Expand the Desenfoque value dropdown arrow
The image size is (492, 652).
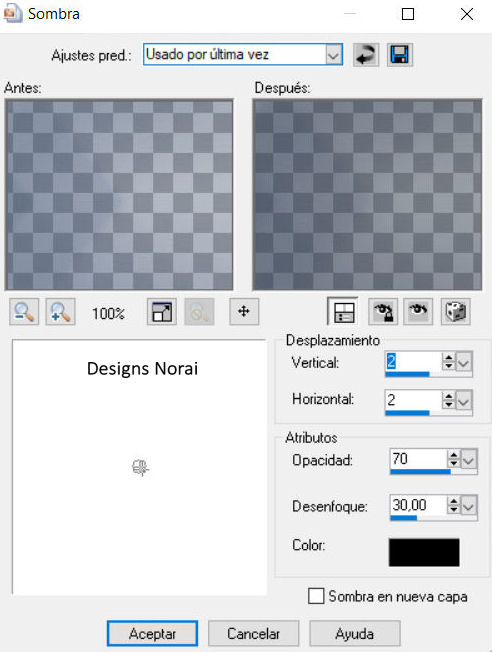point(469,506)
